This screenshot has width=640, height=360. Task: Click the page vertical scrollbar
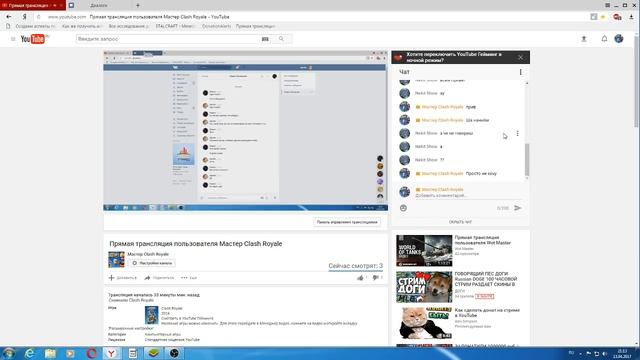tap(637, 82)
